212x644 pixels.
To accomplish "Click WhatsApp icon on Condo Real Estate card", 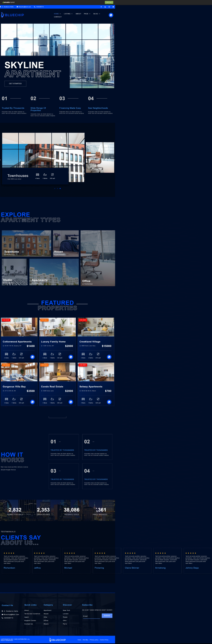I will tap(71, 402).
